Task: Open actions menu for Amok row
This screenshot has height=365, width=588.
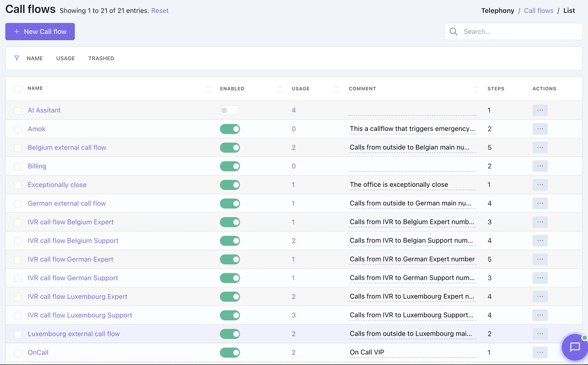Action: pos(540,129)
